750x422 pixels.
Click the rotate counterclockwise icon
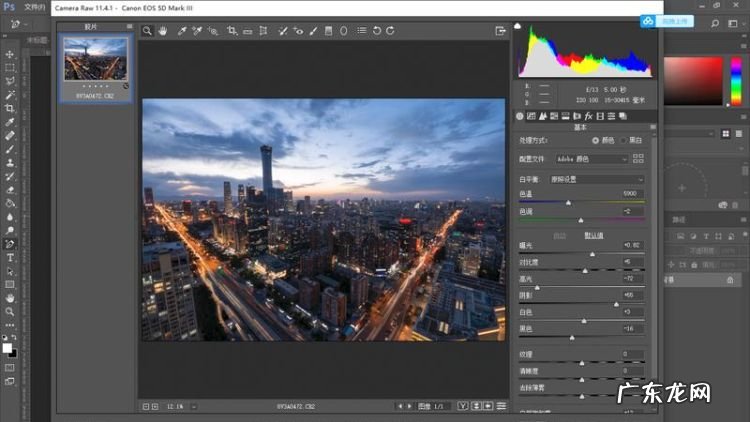pyautogui.click(x=376, y=31)
